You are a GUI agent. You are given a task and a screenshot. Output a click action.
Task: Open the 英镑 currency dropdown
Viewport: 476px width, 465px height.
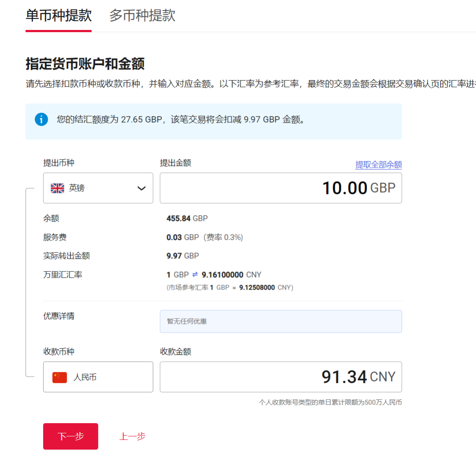[x=98, y=188]
